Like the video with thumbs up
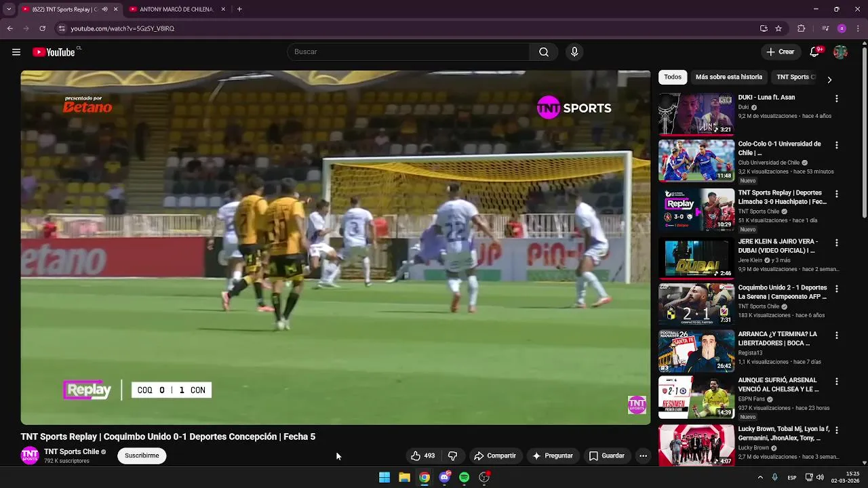The height and width of the screenshot is (488, 868). [x=422, y=455]
